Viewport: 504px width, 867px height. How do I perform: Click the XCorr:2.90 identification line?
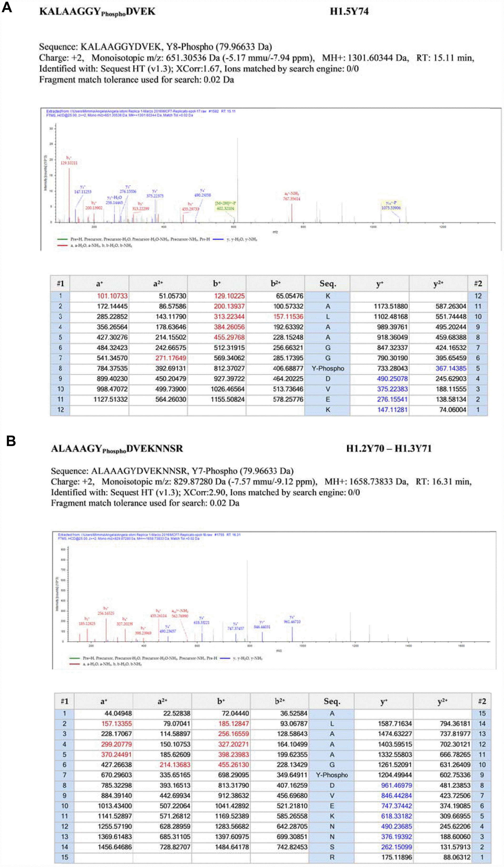pos(205,492)
